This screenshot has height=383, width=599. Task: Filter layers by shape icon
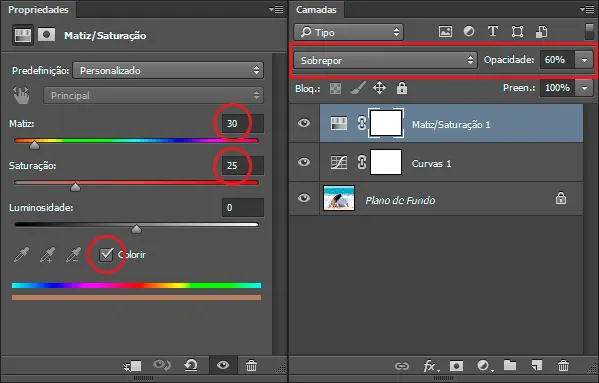click(517, 31)
